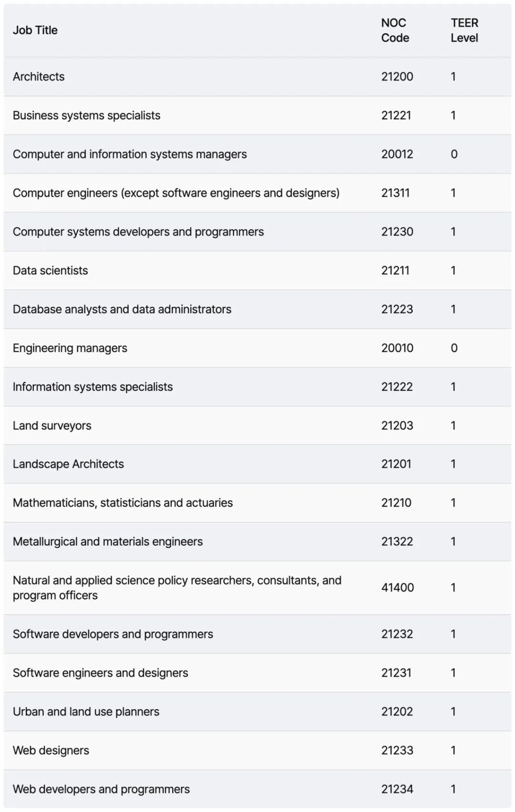
Task: Select NOC code 41400
Action: (397, 588)
